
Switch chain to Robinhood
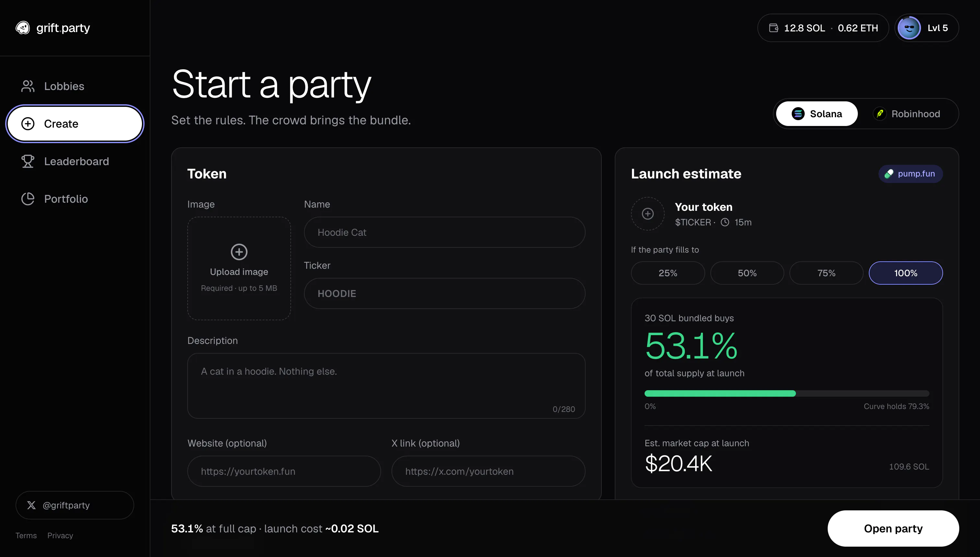click(906, 114)
